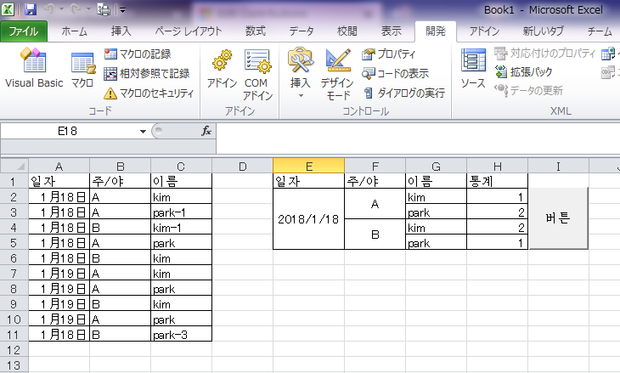Click コードの表示 view code
Screen dimensions: 620x373
tap(395, 73)
